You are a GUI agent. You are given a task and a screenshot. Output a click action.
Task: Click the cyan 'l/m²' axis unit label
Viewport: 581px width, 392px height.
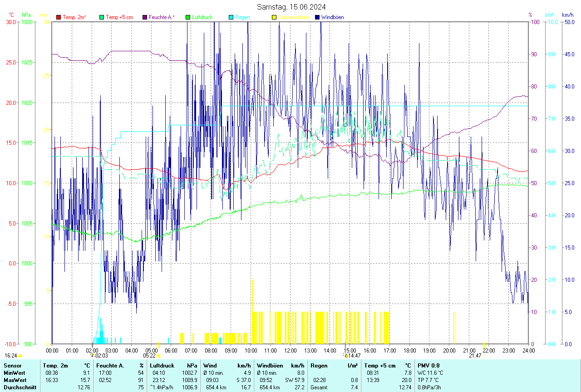pyautogui.click(x=550, y=15)
